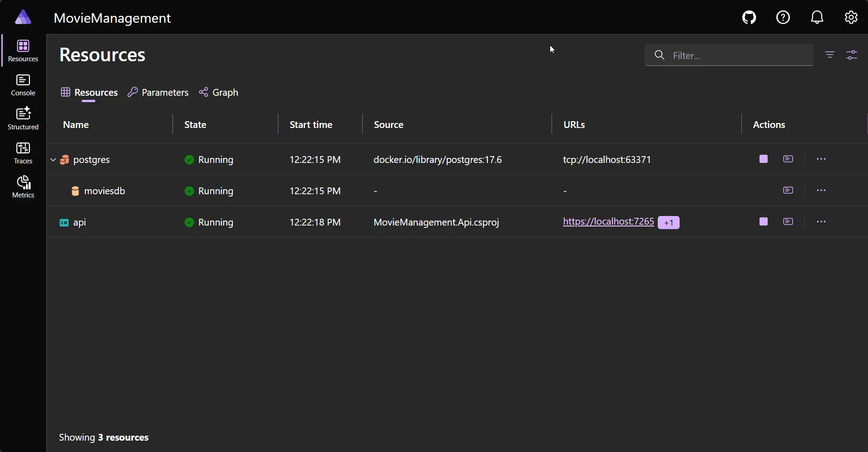Open the https://localhost:7265 link

(608, 221)
